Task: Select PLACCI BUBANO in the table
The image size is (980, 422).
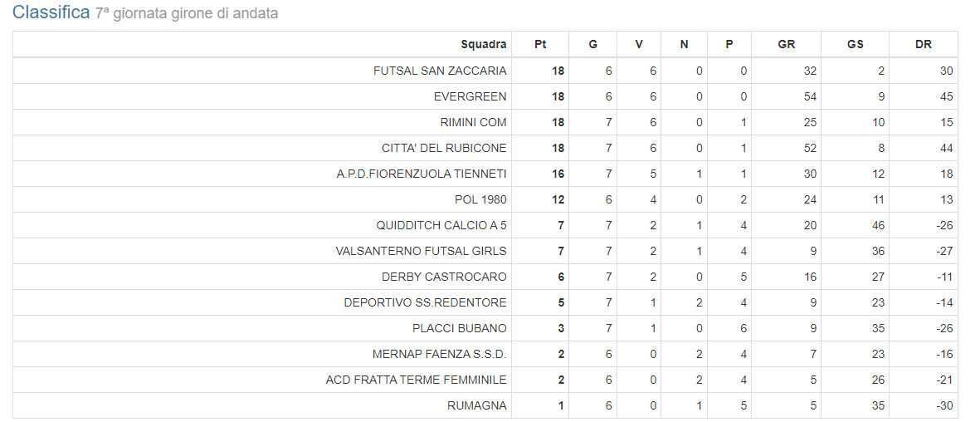Action: tap(460, 328)
